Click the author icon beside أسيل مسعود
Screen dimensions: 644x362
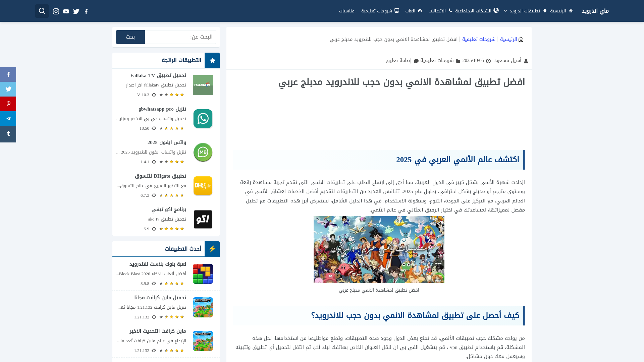[526, 61]
